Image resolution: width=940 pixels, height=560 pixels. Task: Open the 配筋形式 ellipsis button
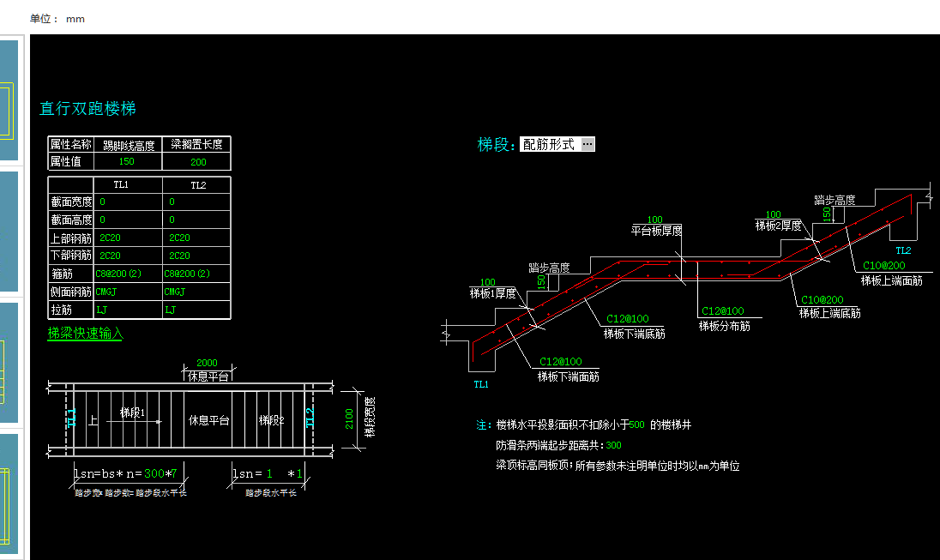[587, 144]
